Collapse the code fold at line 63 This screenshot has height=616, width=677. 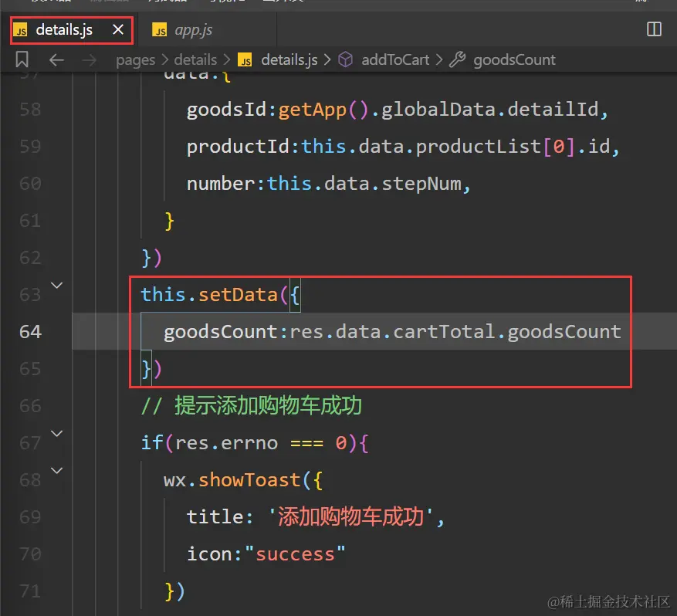[56, 286]
